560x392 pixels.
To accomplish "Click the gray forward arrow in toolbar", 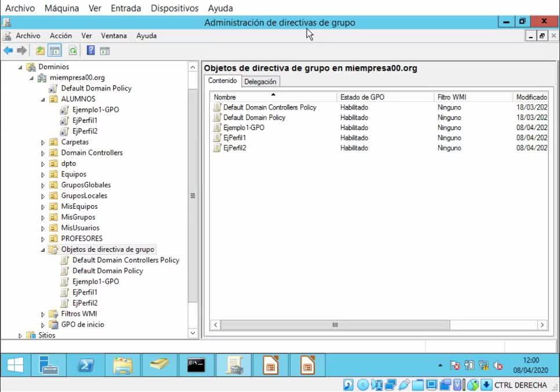I will pos(22,51).
